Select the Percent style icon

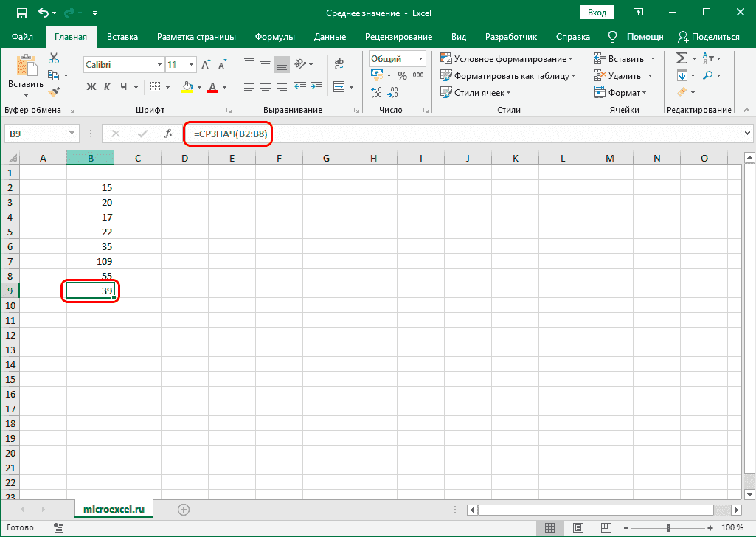coord(401,75)
